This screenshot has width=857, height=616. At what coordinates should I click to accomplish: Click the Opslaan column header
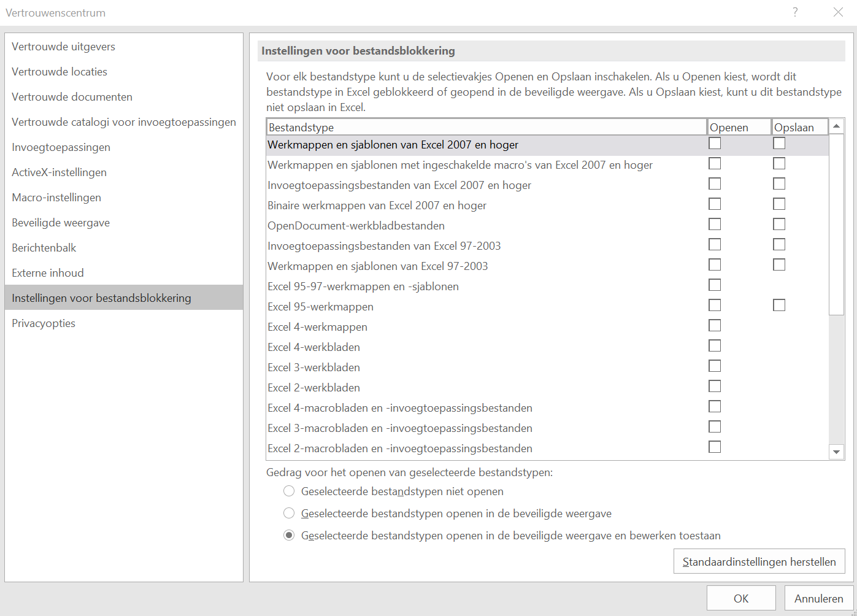[800, 127]
